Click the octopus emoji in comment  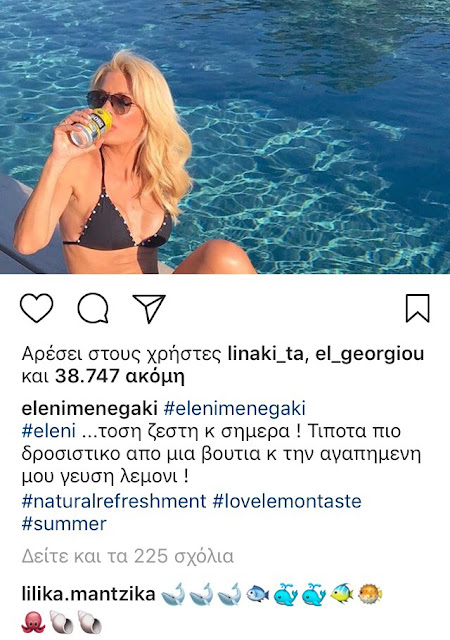click(x=33, y=622)
